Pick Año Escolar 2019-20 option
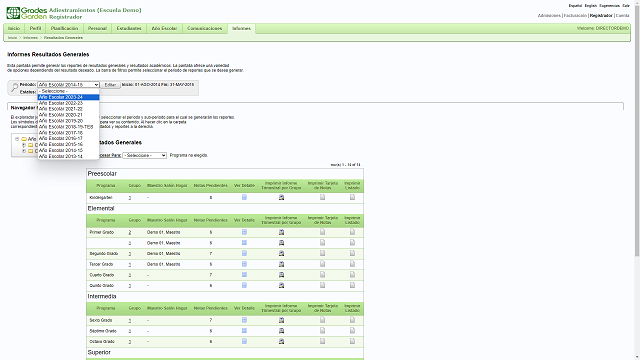 coord(68,121)
